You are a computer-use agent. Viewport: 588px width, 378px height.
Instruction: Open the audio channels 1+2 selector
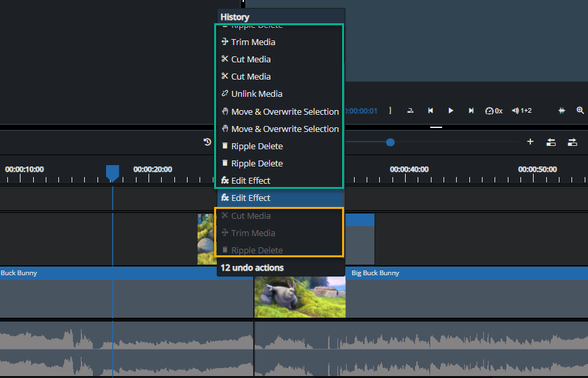pos(522,111)
